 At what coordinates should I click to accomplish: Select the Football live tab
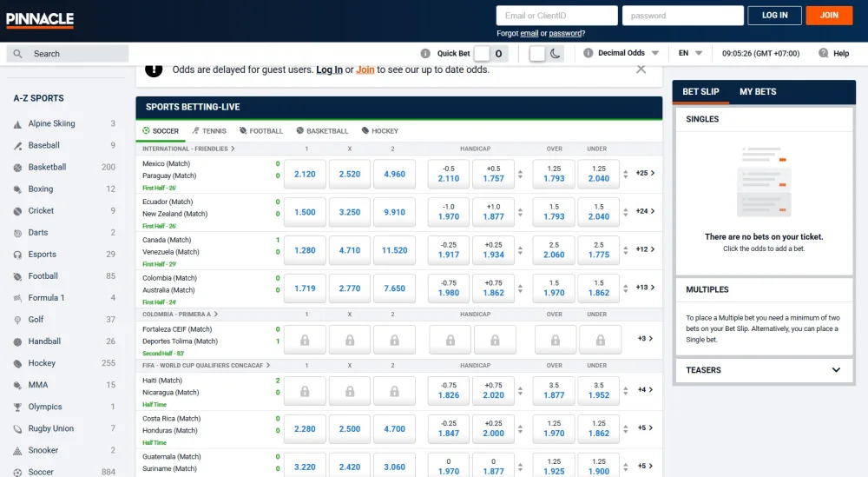(x=260, y=130)
